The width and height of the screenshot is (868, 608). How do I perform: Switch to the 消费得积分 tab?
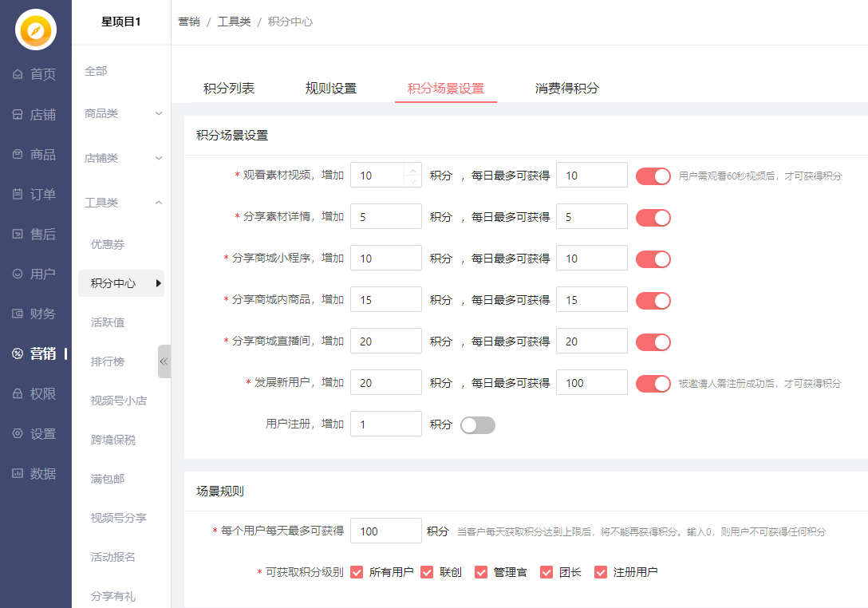point(566,89)
